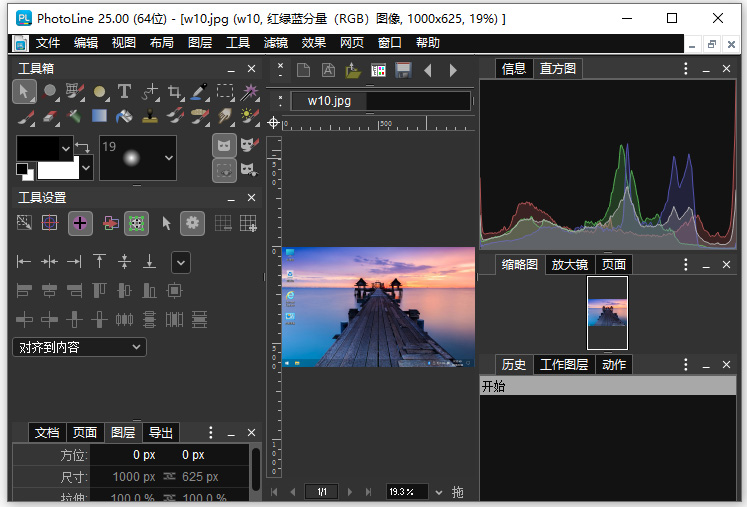This screenshot has height=507, width=747.
Task: Click the save floppy disk icon
Action: point(403,70)
